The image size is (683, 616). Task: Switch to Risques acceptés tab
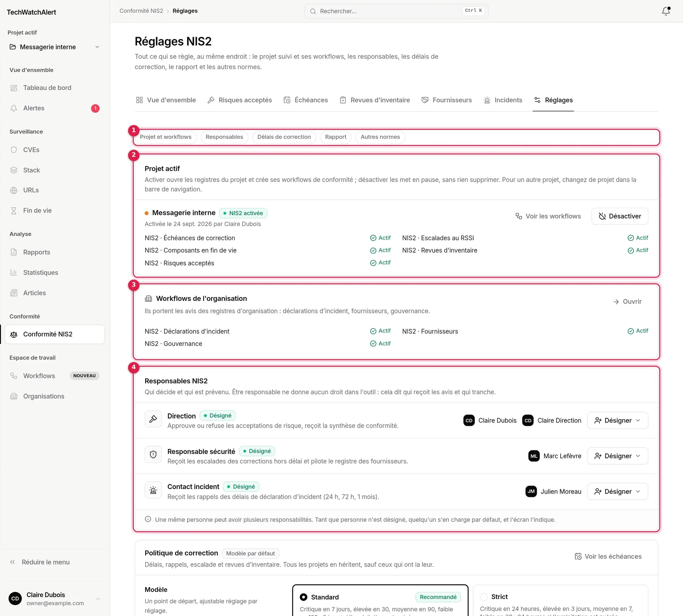click(x=240, y=100)
